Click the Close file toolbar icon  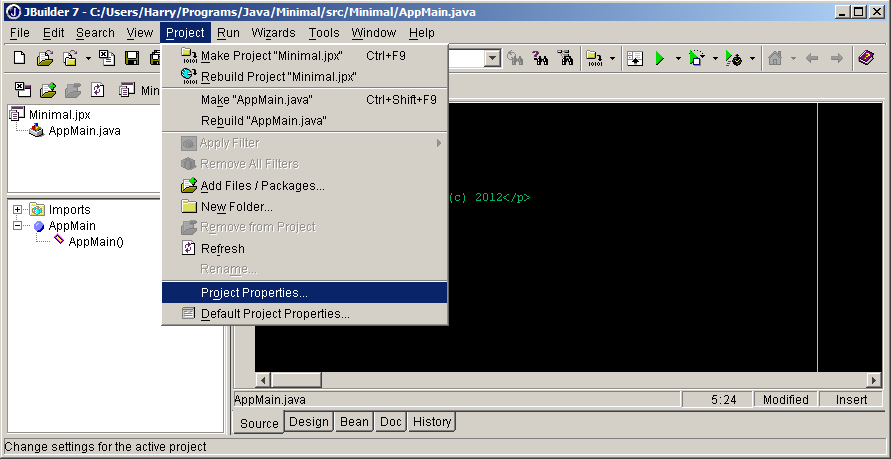[x=107, y=58]
